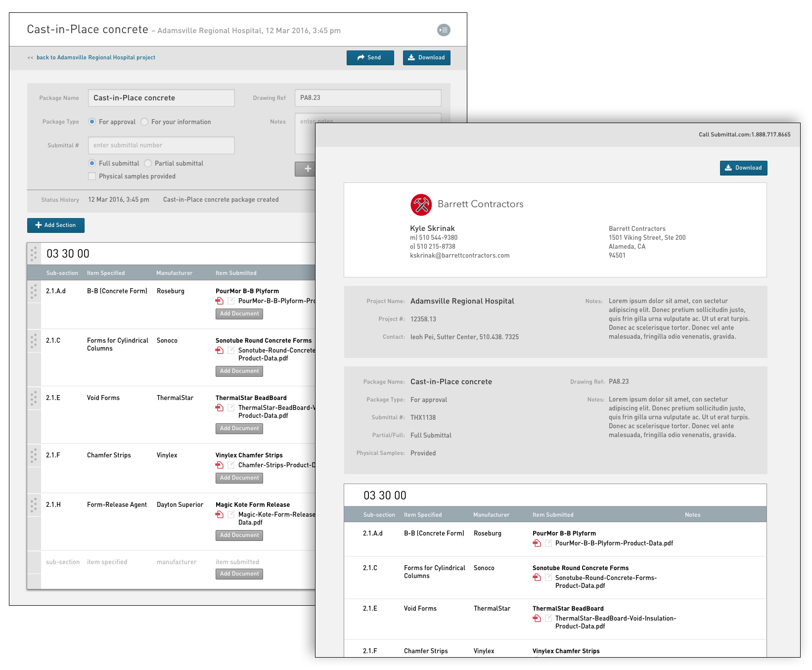Screen dimensions: 812x670
Task: Click the Send button
Action: click(370, 58)
